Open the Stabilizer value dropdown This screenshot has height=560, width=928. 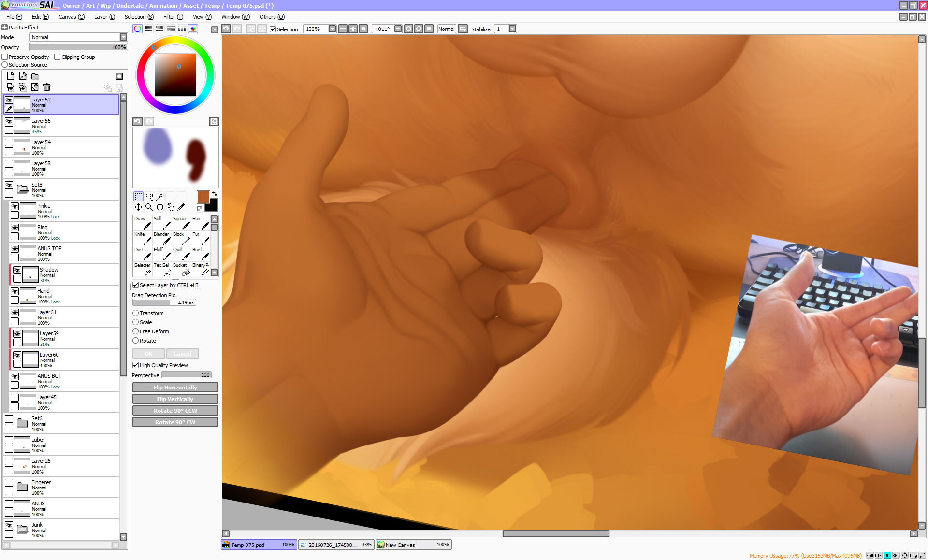512,29
